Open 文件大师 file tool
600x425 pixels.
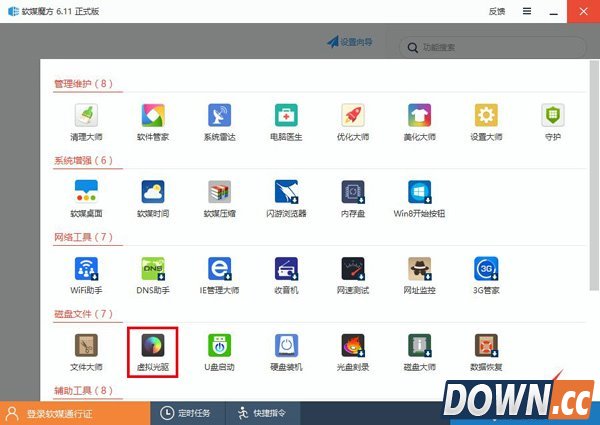point(86,352)
